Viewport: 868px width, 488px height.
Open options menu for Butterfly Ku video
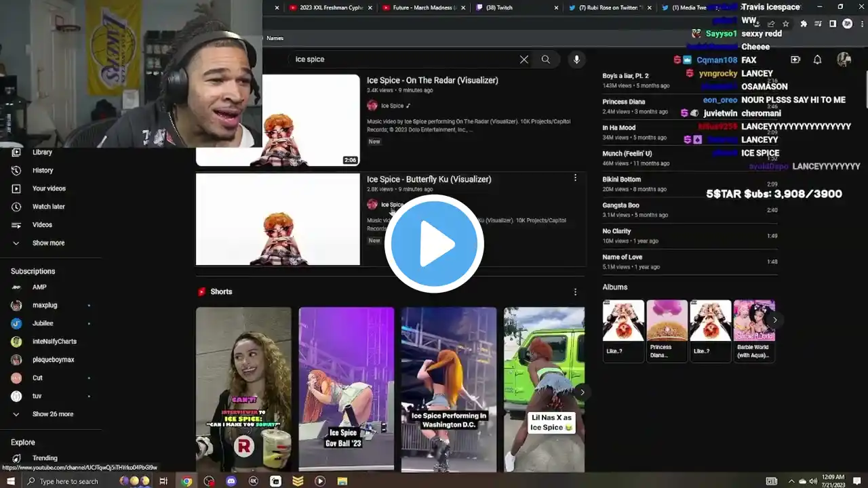pyautogui.click(x=575, y=178)
